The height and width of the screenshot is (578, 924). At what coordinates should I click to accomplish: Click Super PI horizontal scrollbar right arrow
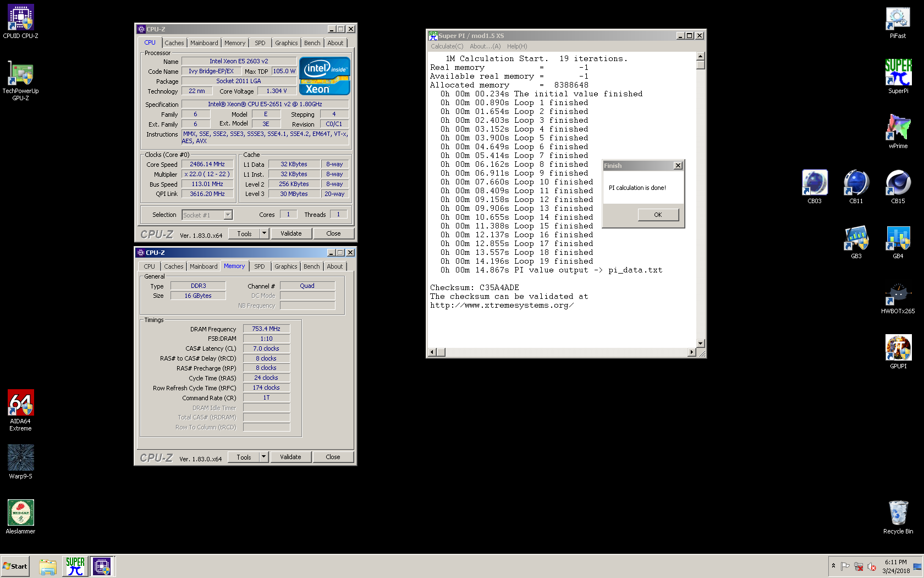[x=692, y=352]
